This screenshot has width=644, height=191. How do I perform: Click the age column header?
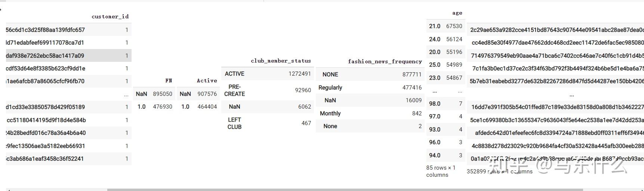tap(457, 13)
